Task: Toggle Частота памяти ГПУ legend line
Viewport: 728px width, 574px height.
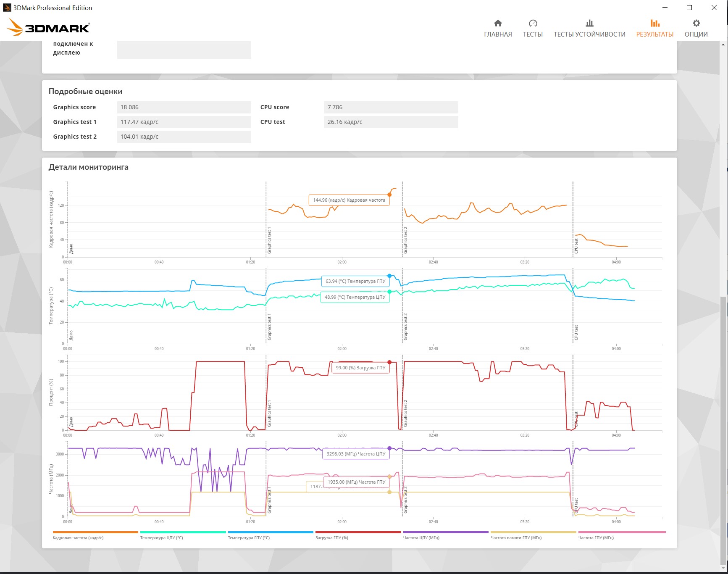Action: (534, 532)
